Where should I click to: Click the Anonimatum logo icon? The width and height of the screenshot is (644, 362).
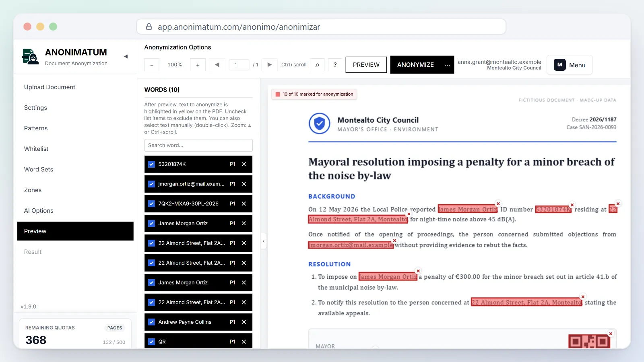click(x=30, y=57)
